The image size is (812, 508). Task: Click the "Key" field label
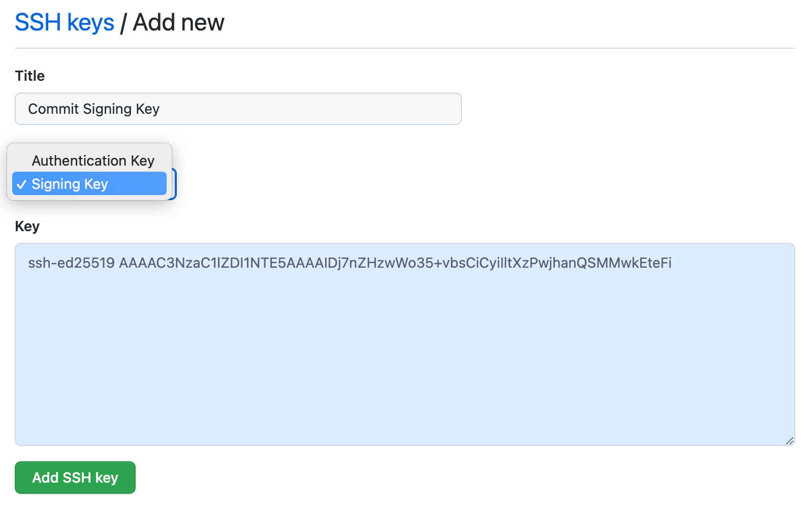(27, 226)
